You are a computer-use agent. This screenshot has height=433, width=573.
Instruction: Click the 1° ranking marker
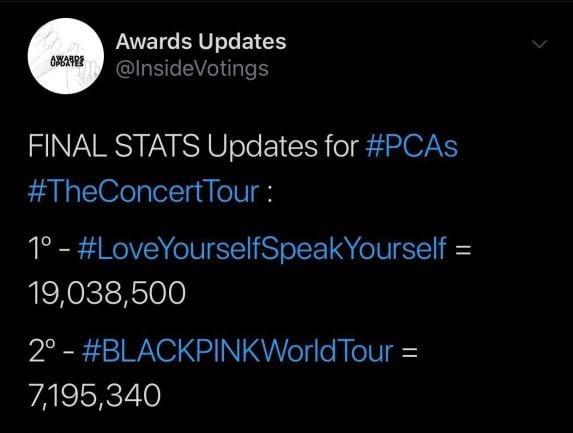point(39,248)
